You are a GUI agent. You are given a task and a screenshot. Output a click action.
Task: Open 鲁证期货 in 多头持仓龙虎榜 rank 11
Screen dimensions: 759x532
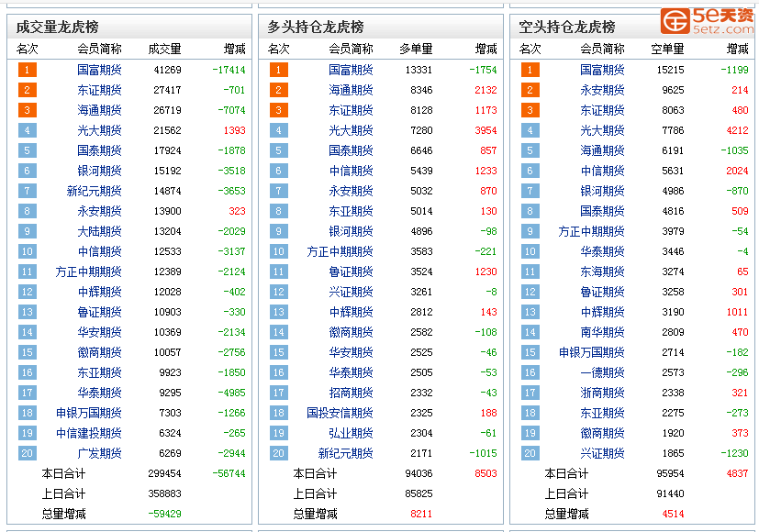click(x=351, y=272)
